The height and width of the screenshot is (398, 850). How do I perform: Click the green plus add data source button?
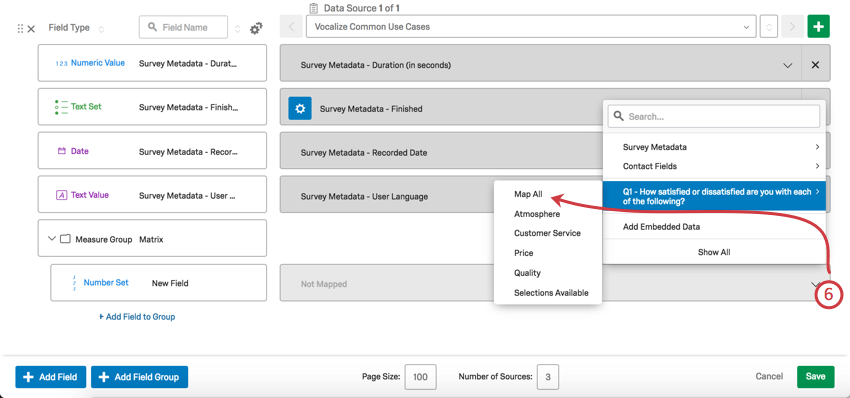819,27
